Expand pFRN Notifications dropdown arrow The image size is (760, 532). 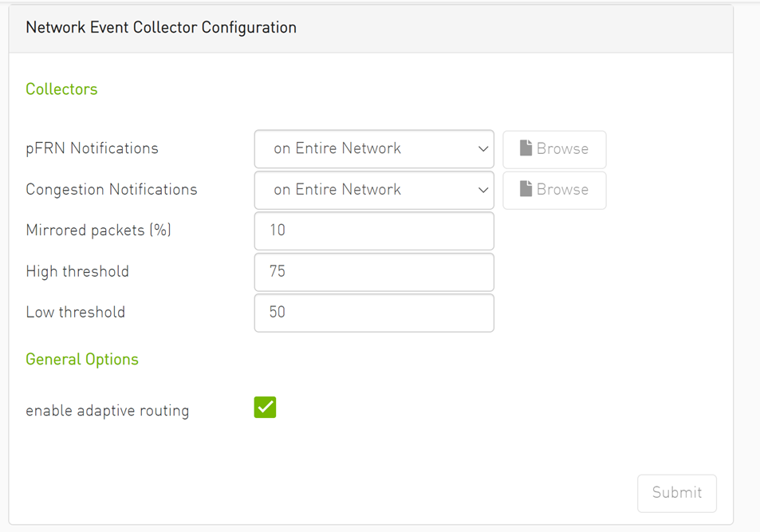pyautogui.click(x=482, y=149)
